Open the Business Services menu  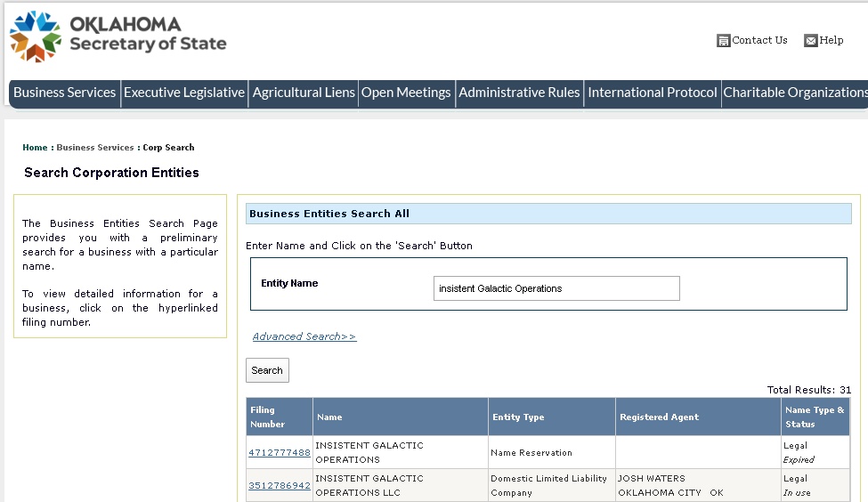coord(65,93)
